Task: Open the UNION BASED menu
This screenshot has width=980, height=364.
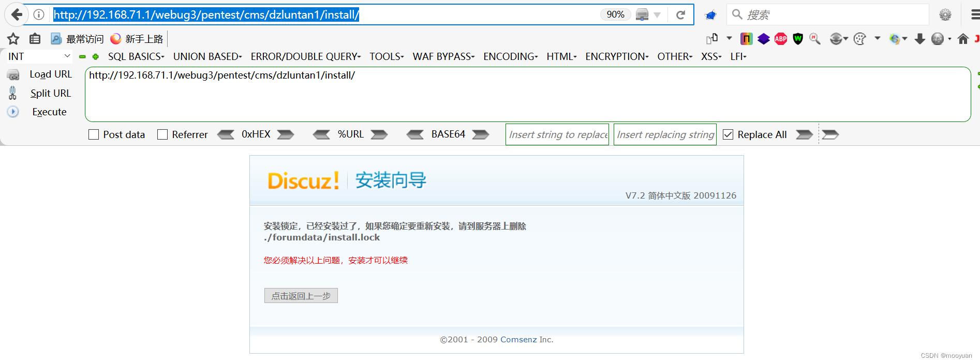Action: [x=207, y=56]
